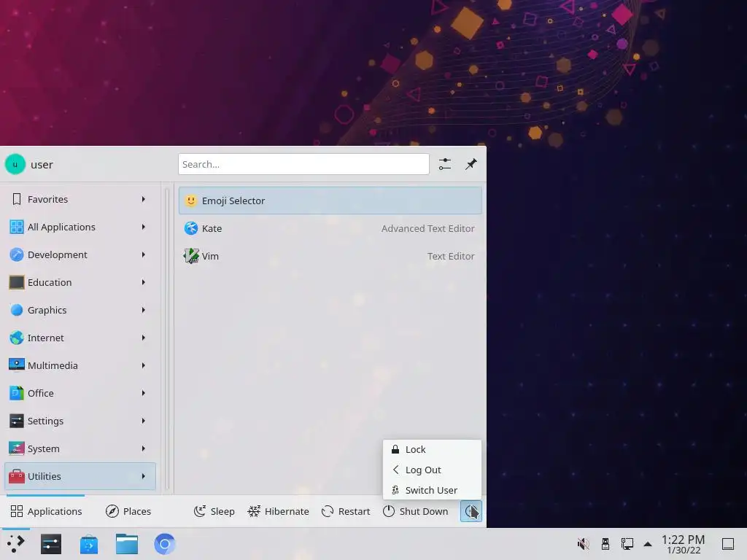Click the user name label
This screenshot has height=560, width=747.
[x=42, y=164]
